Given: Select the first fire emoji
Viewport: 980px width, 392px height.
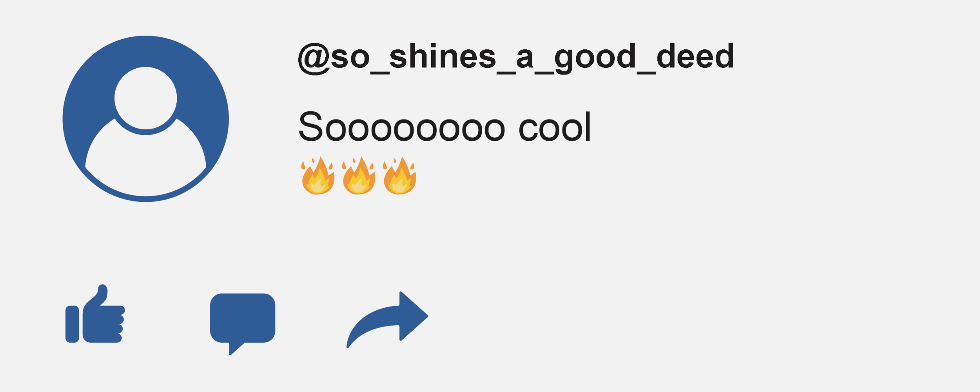Looking at the screenshot, I should tap(318, 176).
